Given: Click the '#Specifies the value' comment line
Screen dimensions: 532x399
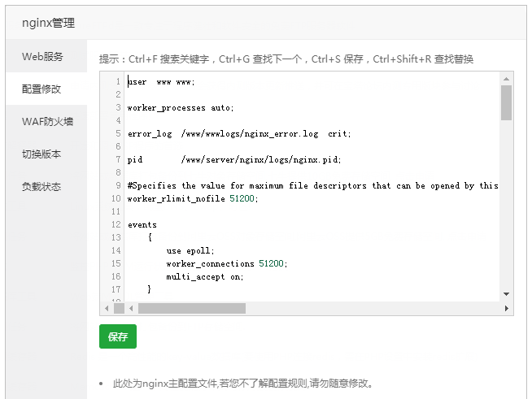Looking at the screenshot, I should click(313, 186).
